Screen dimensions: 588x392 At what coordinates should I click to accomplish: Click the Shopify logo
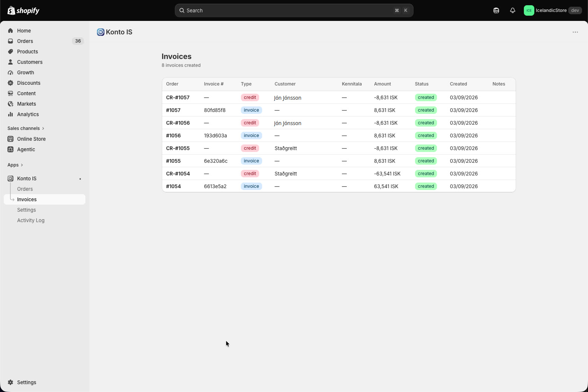pos(23,10)
